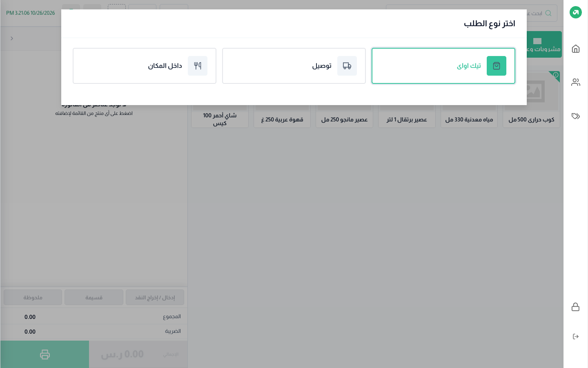
Task: Add قهوة عربية 250 غ product
Action: [x=282, y=99]
